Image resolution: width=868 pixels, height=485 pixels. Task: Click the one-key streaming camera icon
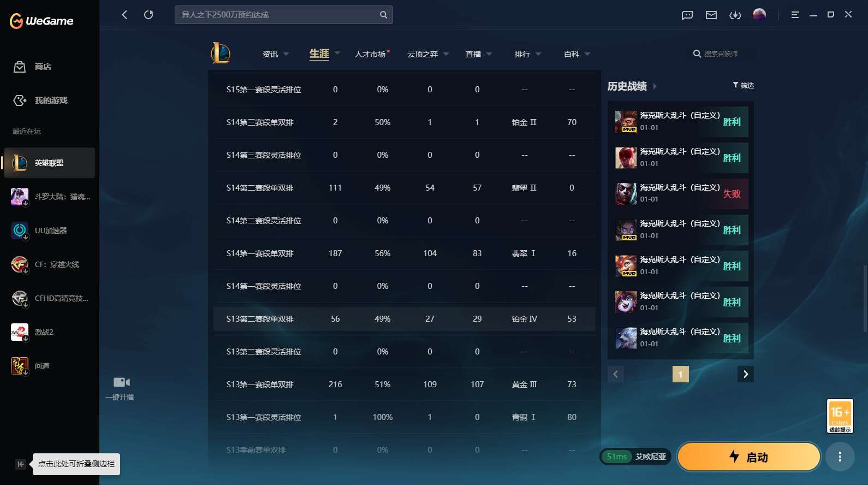click(121, 382)
